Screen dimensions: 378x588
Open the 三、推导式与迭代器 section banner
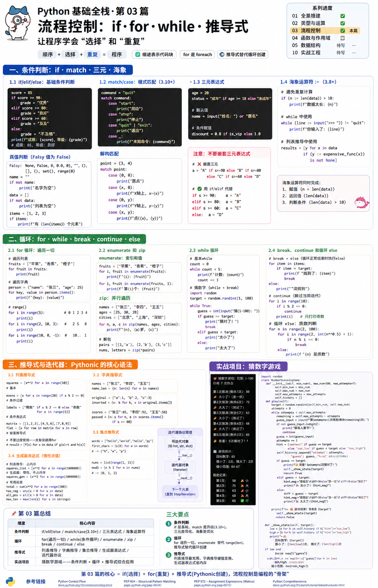coord(70,364)
